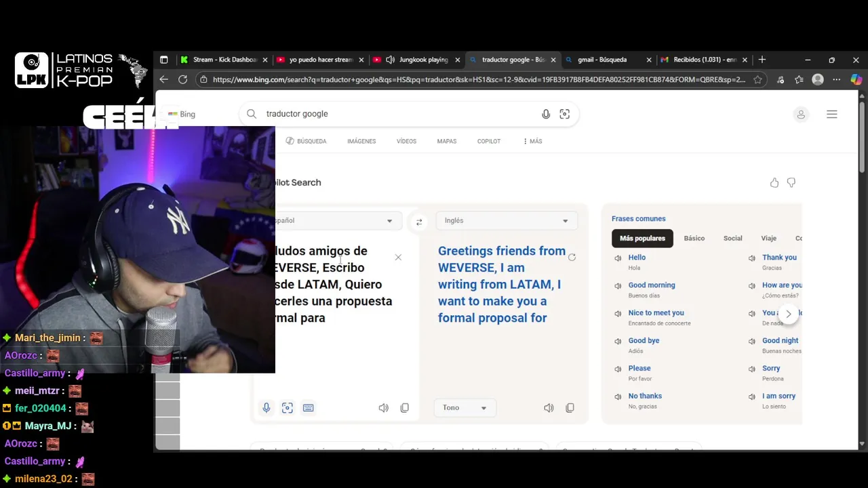Open the Copilot results tab
Viewport: 868px width, 488px height.
[489, 141]
